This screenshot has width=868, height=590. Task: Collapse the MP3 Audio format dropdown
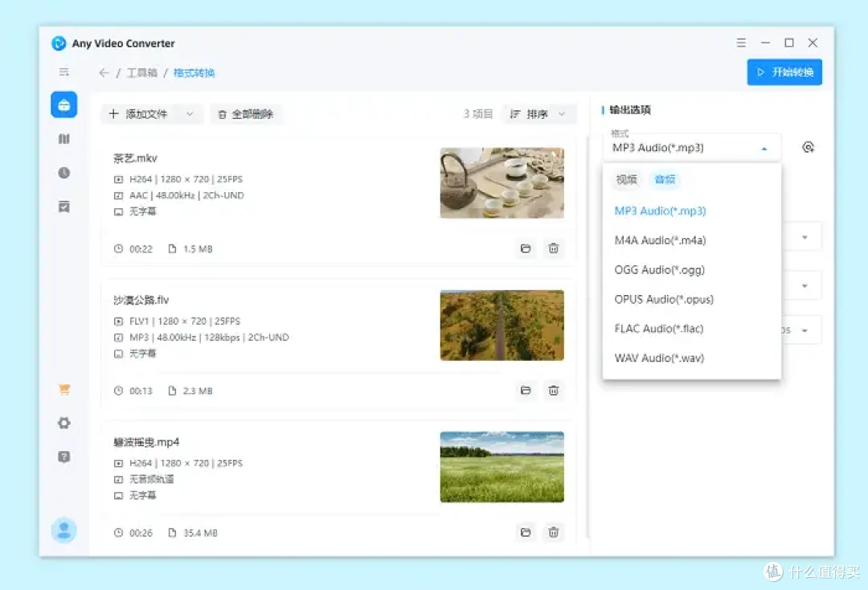pos(764,149)
